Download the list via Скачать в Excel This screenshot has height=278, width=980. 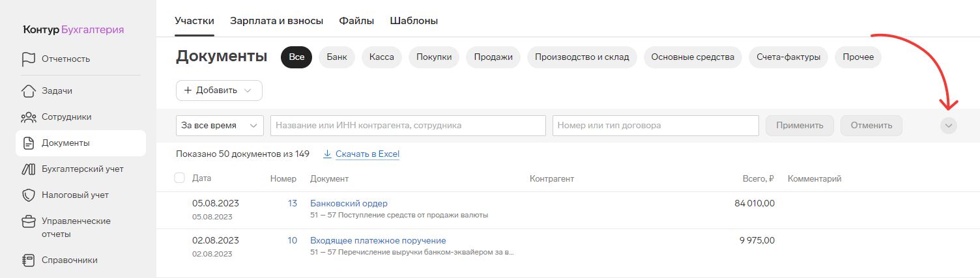[367, 154]
